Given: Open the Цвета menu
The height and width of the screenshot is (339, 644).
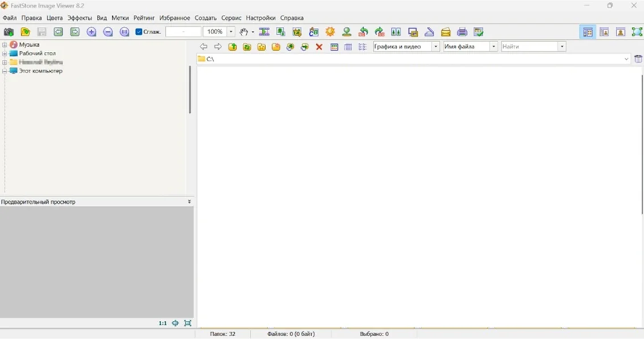Looking at the screenshot, I should point(55,18).
